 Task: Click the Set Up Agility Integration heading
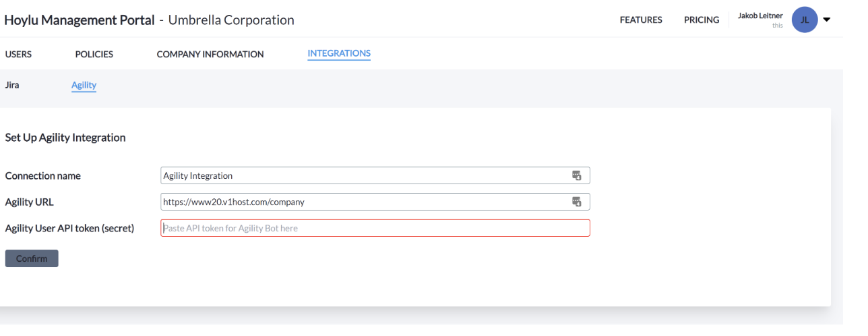point(65,138)
